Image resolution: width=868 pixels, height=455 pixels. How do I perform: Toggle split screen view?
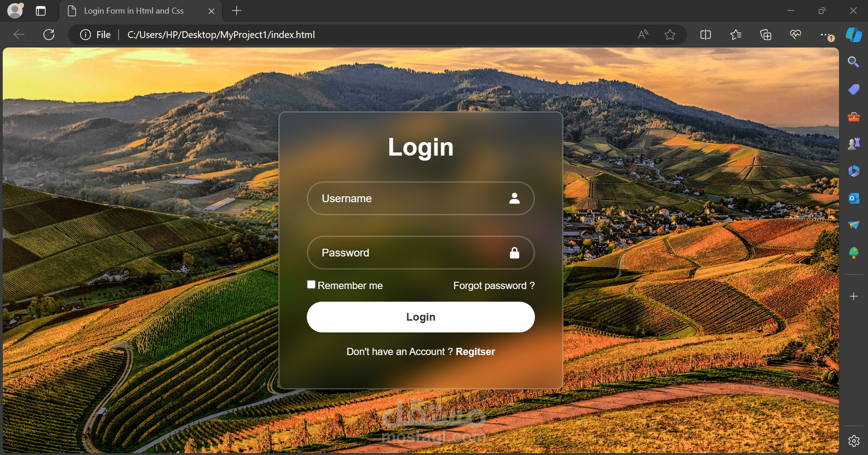pos(706,35)
